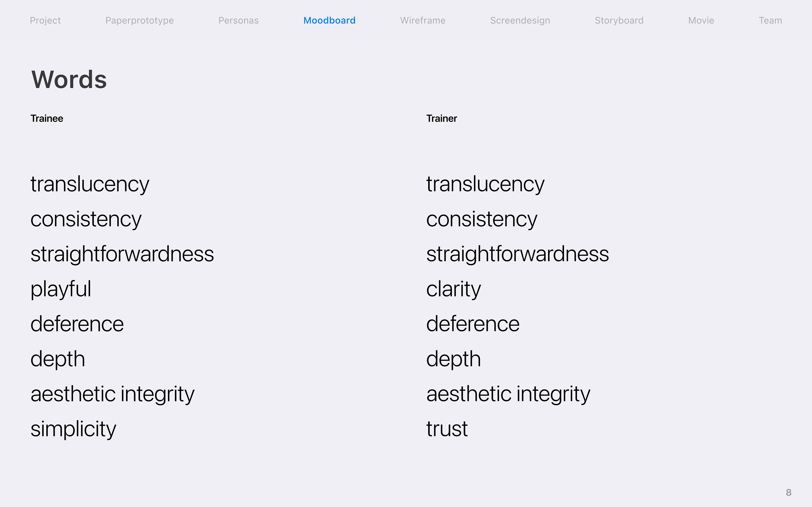Image resolution: width=812 pixels, height=507 pixels.
Task: Navigate to the Screendesign tab
Action: coord(520,21)
